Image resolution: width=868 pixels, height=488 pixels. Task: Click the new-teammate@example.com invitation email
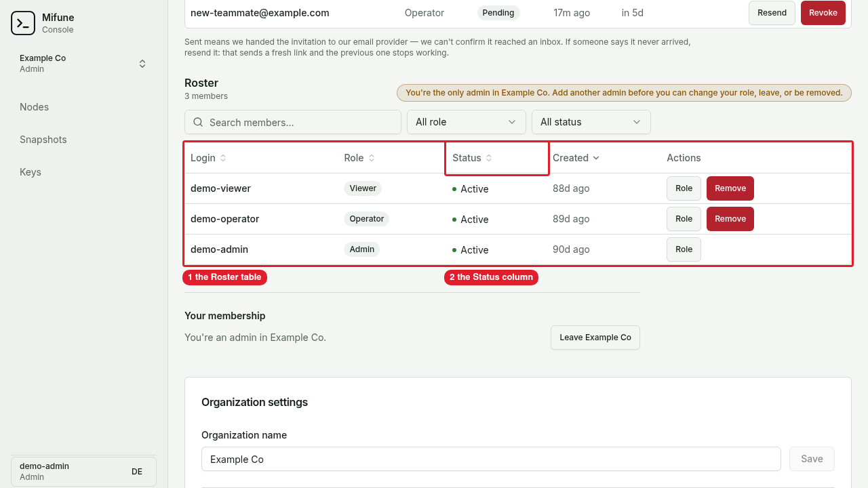260,13
